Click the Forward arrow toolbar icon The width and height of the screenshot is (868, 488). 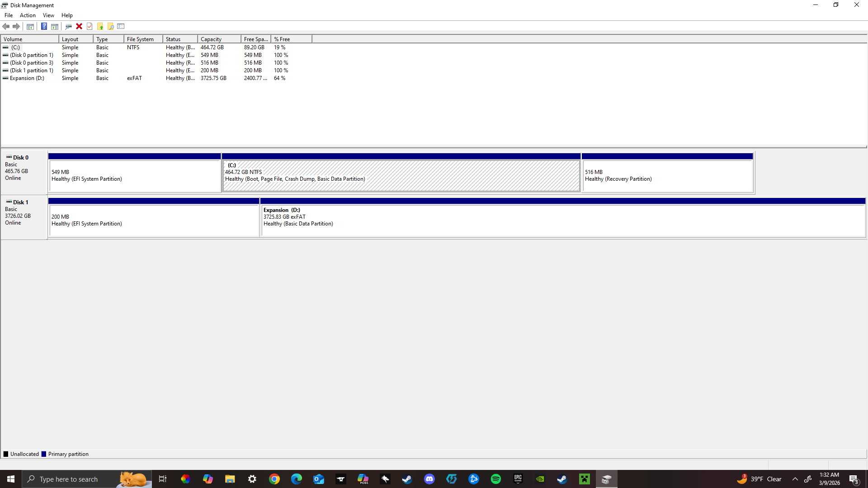pos(16,26)
